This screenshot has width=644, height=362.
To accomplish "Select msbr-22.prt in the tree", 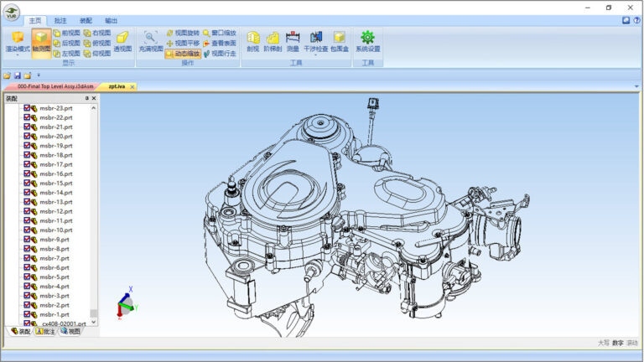I will click(56, 117).
